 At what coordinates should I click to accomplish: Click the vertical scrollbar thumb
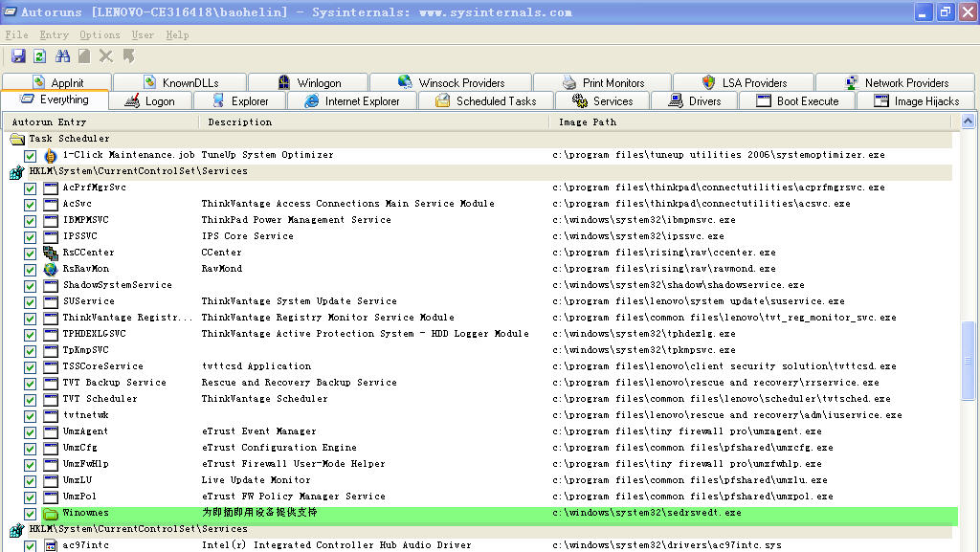pos(969,362)
